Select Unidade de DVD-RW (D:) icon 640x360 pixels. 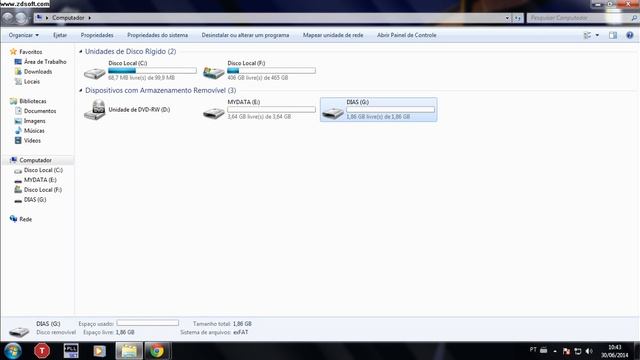[x=95, y=110]
